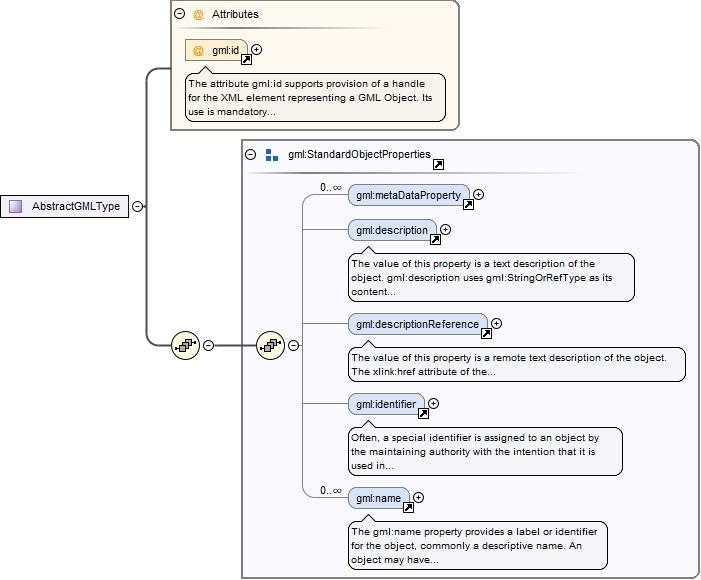Collapse the Attributes box
Screen dimensions: 701x580
[179, 14]
